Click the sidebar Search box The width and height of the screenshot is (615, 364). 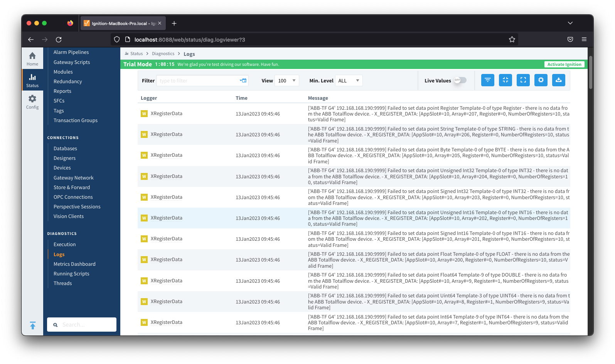pyautogui.click(x=82, y=325)
